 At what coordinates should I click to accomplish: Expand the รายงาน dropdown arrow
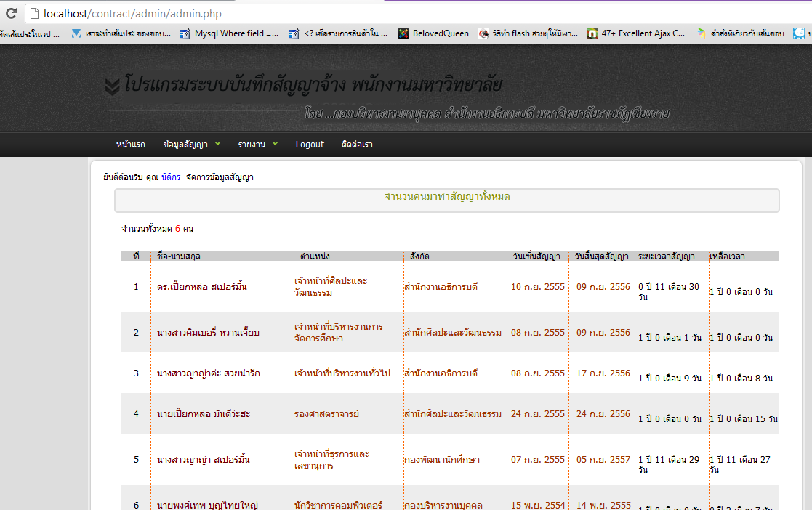tap(275, 143)
